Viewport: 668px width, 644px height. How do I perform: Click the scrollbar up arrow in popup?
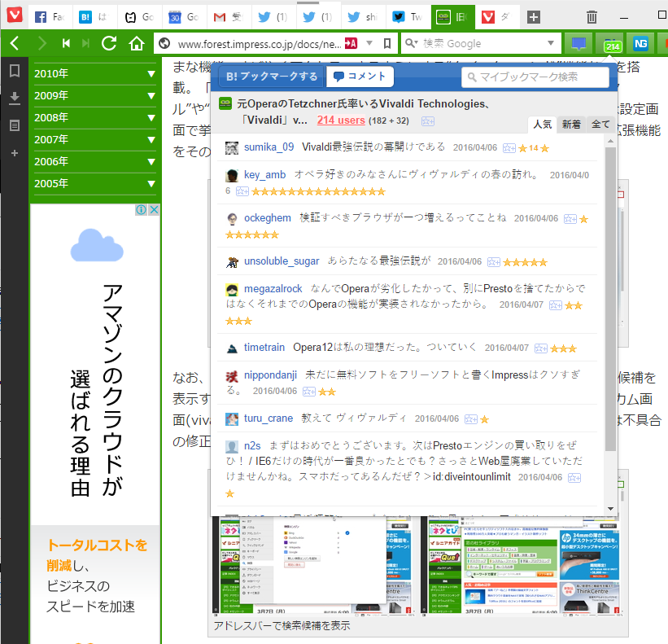tap(610, 141)
